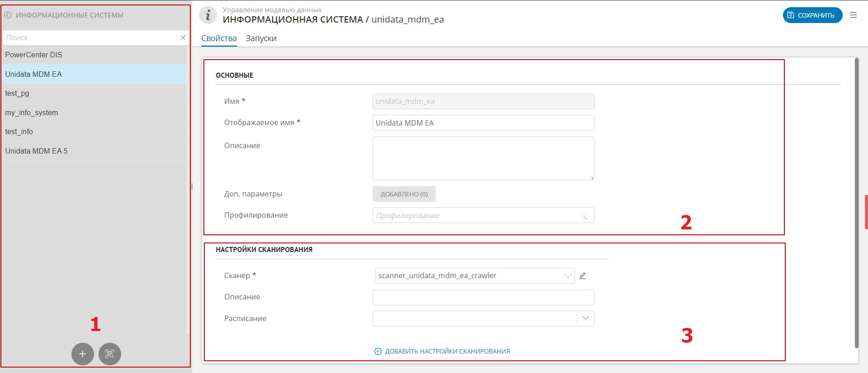Save changes with the Сохранить button

click(x=812, y=15)
